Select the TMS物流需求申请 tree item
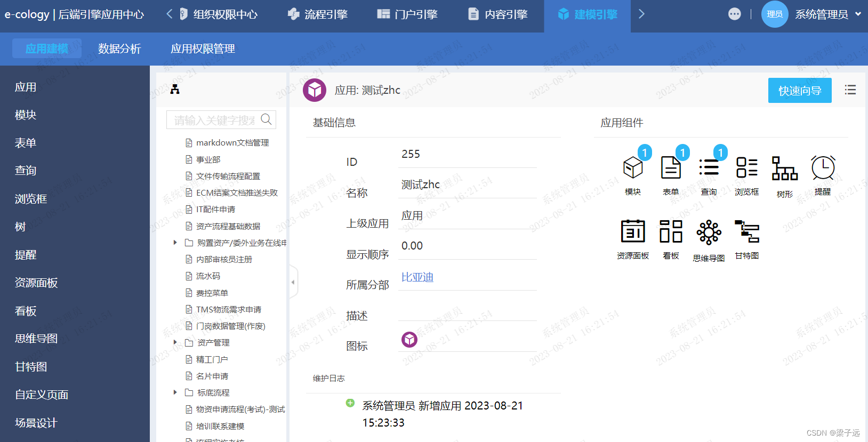 (x=223, y=309)
